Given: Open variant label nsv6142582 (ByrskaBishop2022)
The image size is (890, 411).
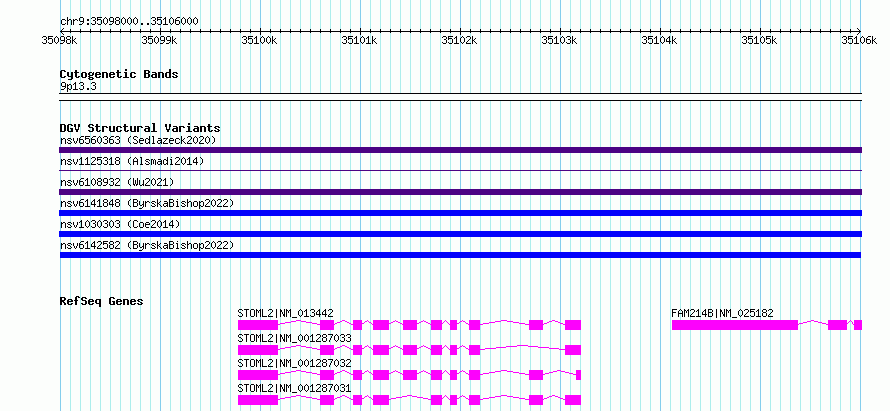Looking at the screenshot, I should click(147, 245).
